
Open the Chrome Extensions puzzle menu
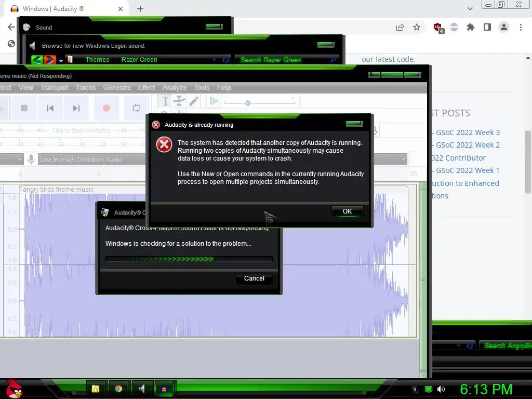[471, 27]
